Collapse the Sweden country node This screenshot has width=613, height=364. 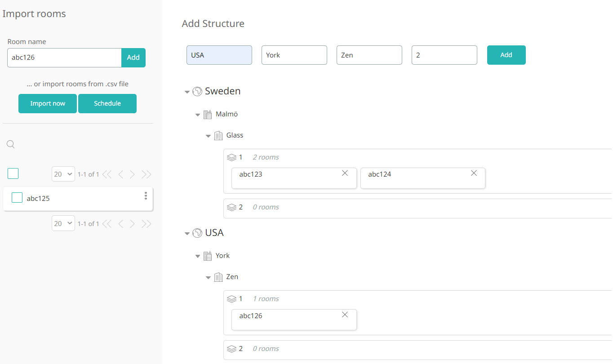coord(187,92)
